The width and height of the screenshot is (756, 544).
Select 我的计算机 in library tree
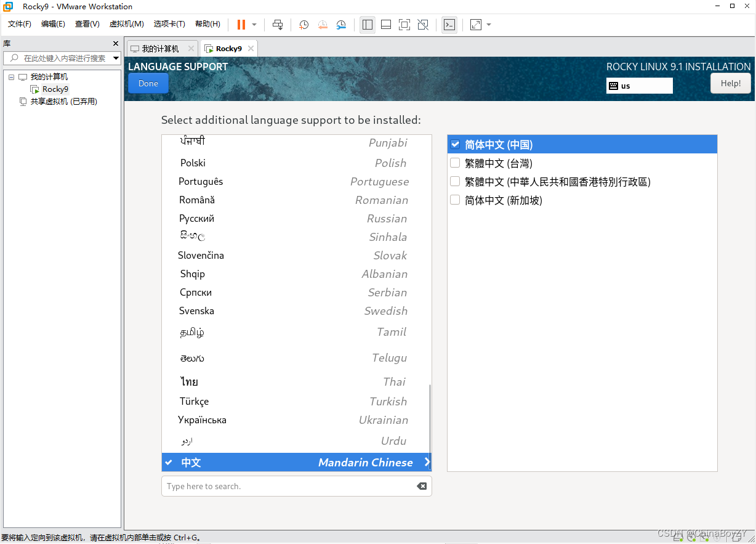click(49, 77)
